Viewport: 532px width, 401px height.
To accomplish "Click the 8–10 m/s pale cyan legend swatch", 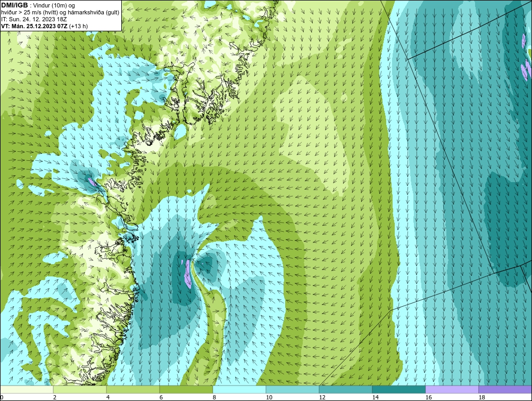I will pos(239,389).
